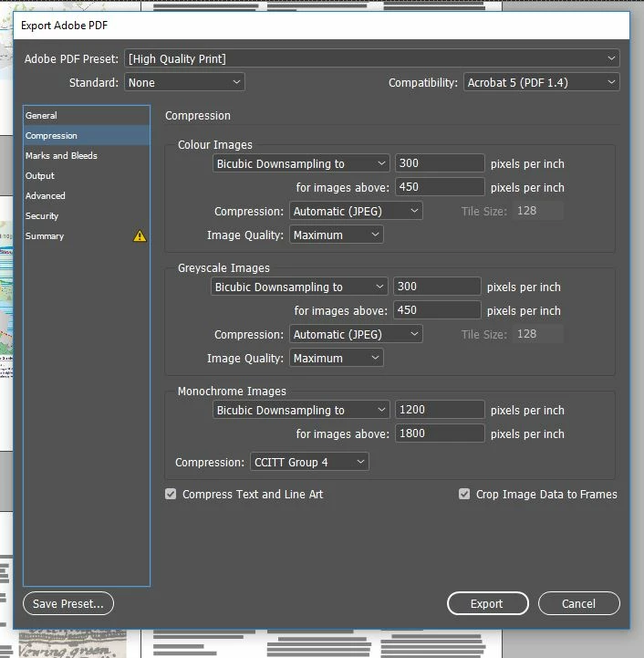Click Colour Images Tile Size 128 field

coord(537,211)
